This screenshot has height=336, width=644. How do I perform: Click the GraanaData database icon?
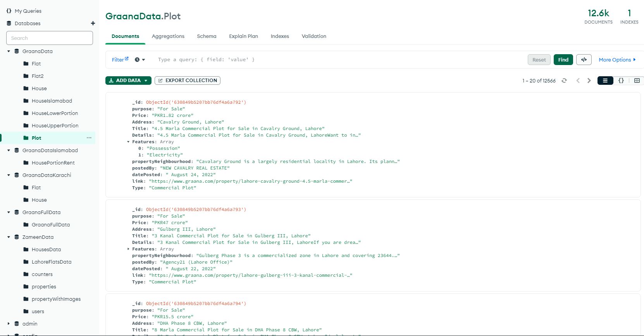click(17, 51)
